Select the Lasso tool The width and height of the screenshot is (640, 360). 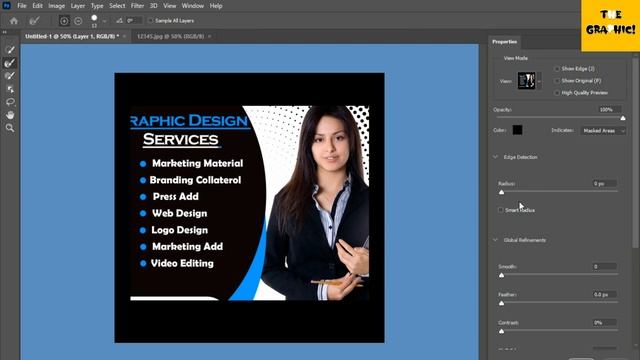10,102
